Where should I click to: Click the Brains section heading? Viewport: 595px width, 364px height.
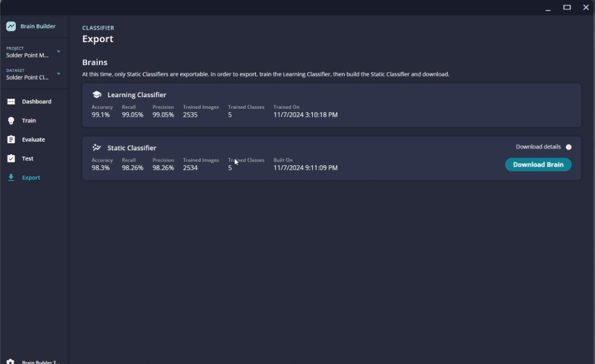95,62
